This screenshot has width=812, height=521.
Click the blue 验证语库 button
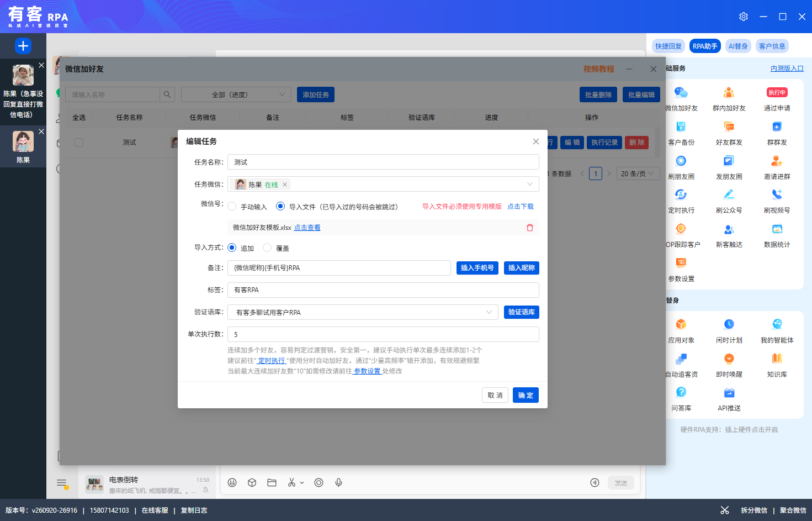522,312
